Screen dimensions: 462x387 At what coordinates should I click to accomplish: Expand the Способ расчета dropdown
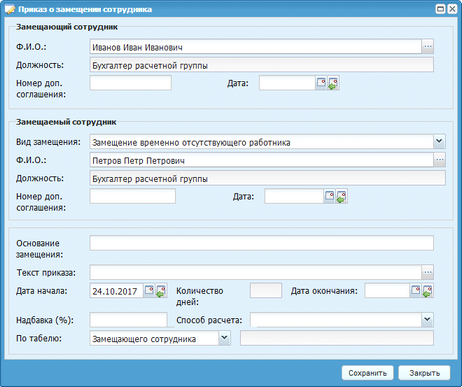click(427, 320)
